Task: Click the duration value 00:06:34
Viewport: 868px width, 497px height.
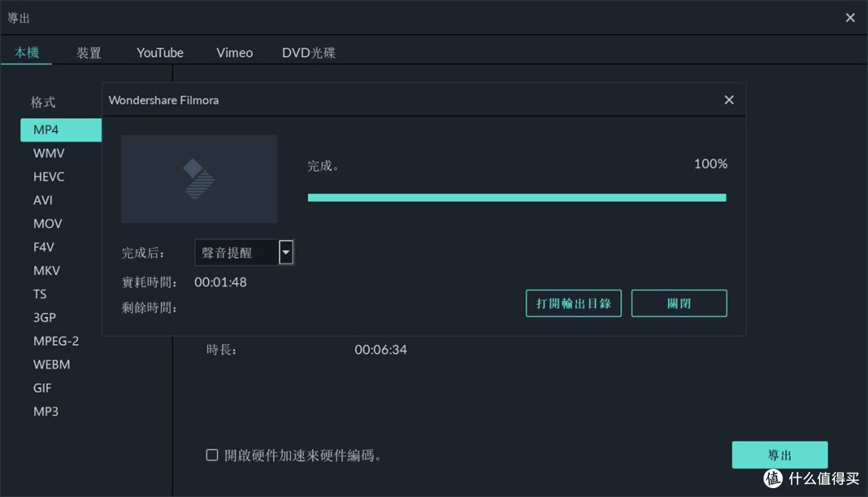Action: click(x=380, y=350)
